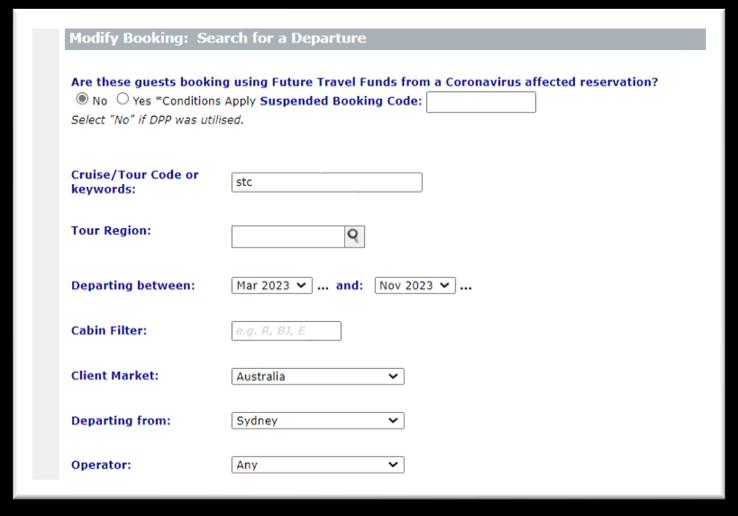Click the 'Select No if DPP was utilised' note
This screenshot has width=738, height=516.
(157, 120)
